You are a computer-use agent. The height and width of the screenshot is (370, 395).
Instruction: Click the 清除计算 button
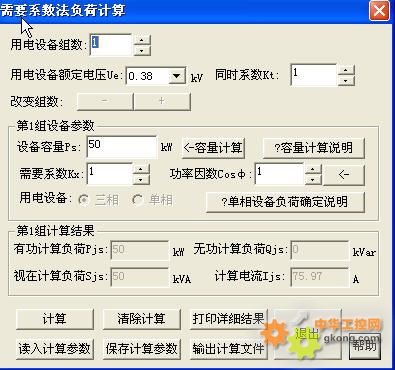point(142,319)
